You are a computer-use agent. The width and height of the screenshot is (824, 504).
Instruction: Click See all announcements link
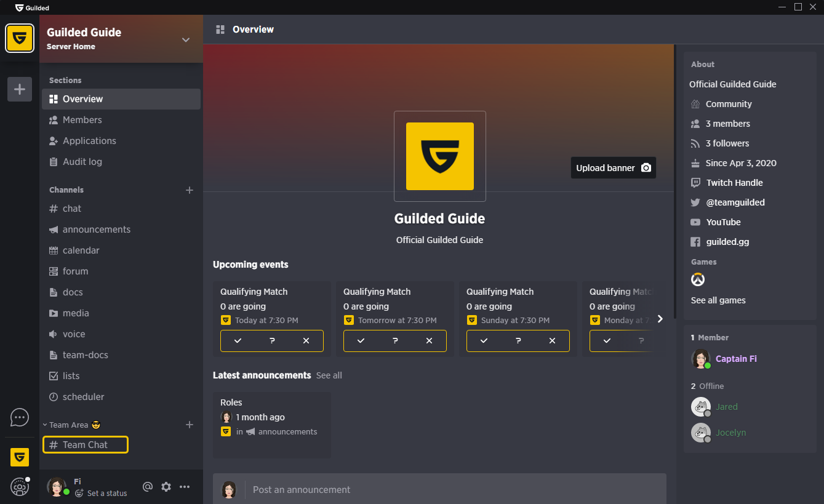(329, 375)
